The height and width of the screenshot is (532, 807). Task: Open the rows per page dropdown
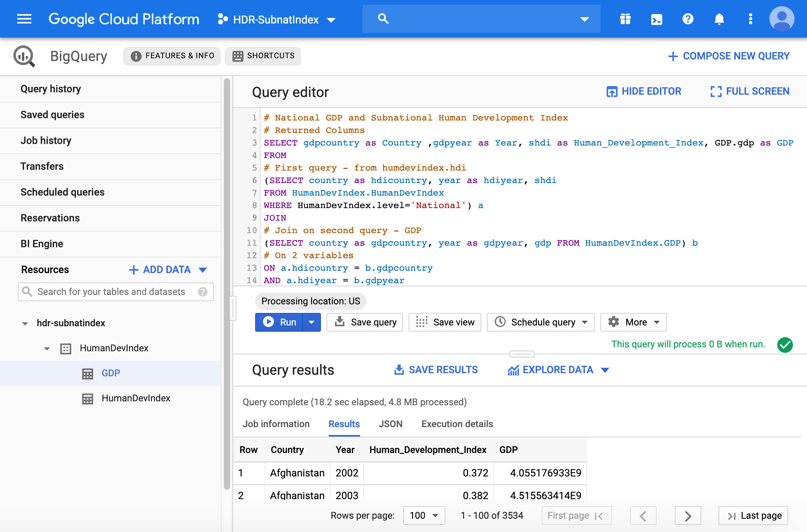pyautogui.click(x=424, y=516)
